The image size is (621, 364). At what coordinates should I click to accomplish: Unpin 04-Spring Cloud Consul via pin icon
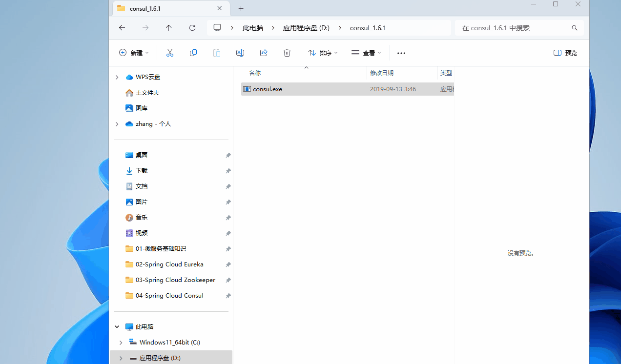228,296
